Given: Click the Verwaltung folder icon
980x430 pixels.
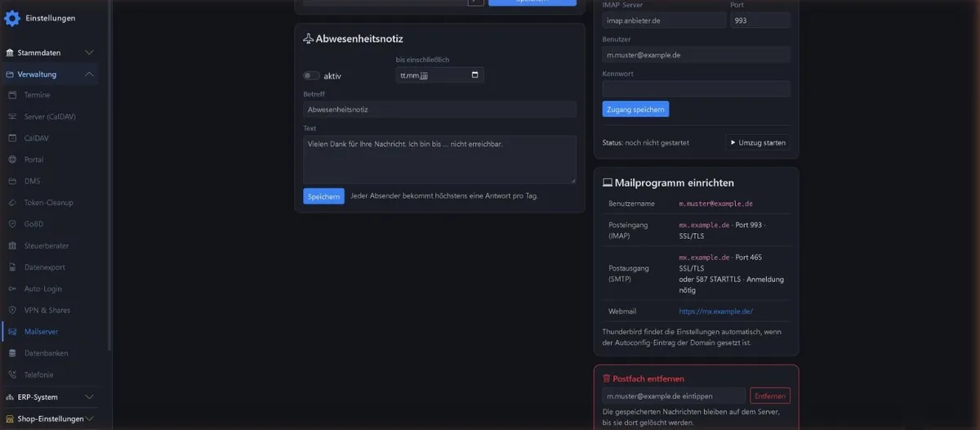Looking at the screenshot, I should (x=10, y=74).
